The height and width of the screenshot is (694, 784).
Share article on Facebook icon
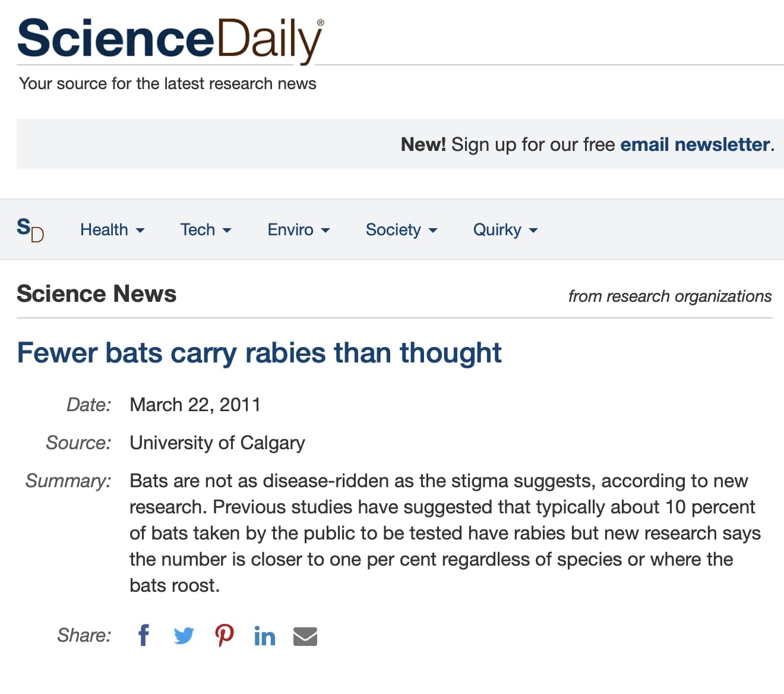(x=144, y=635)
